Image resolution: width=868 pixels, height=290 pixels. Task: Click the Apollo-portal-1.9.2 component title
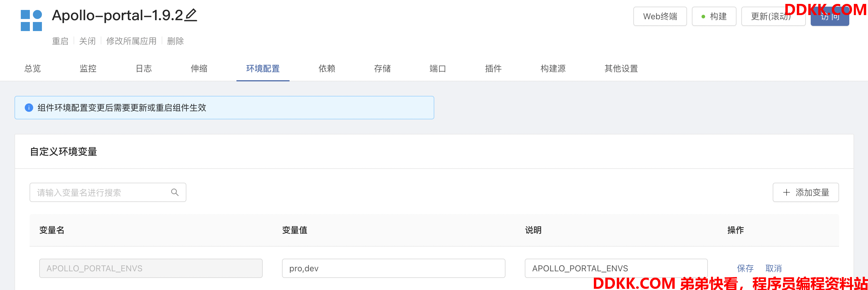tap(117, 15)
